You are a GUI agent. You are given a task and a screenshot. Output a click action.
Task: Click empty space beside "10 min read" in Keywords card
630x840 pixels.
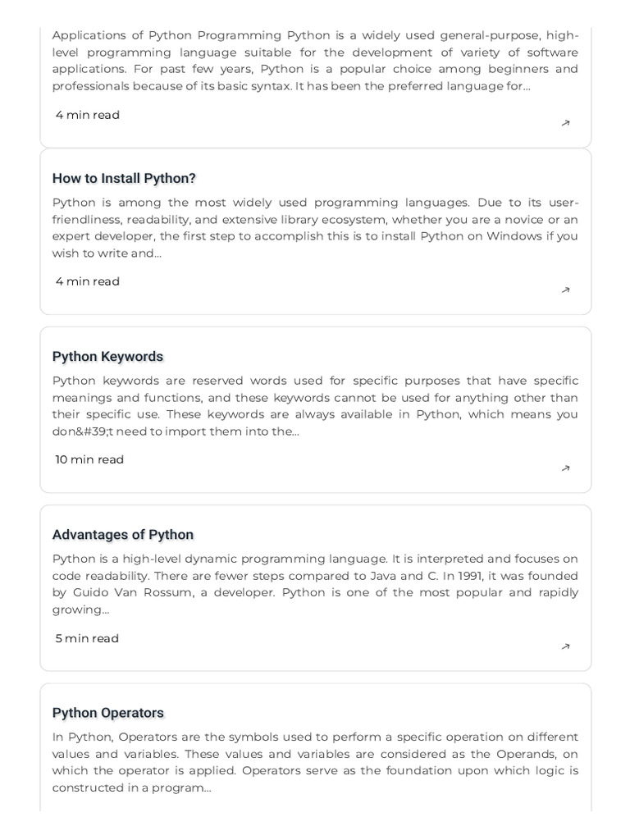coord(328,460)
